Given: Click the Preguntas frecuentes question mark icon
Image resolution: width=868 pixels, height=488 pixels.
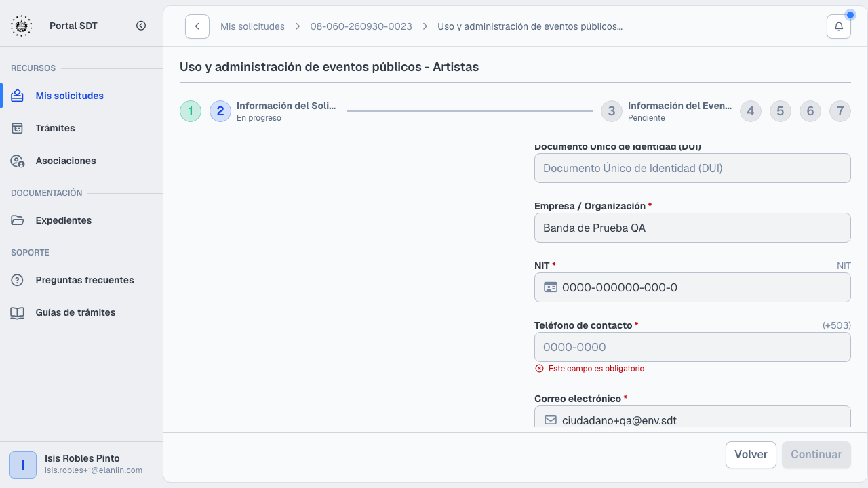Looking at the screenshot, I should 18,280.
